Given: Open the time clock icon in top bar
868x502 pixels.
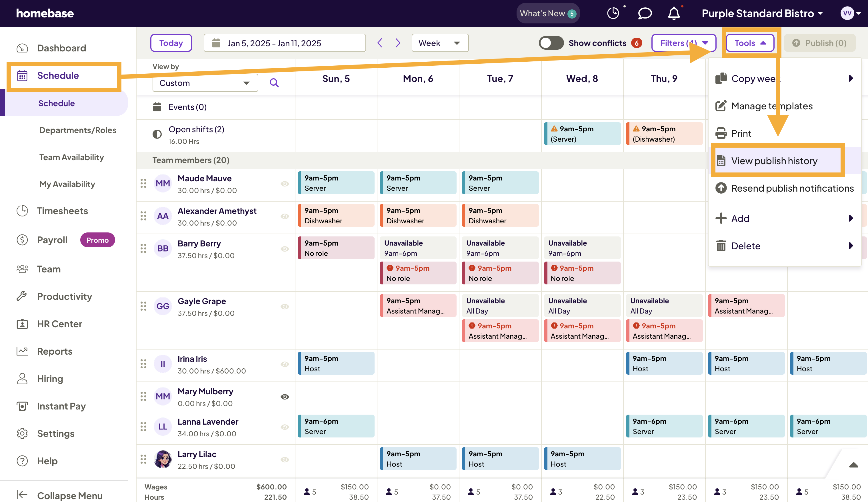Looking at the screenshot, I should (613, 13).
